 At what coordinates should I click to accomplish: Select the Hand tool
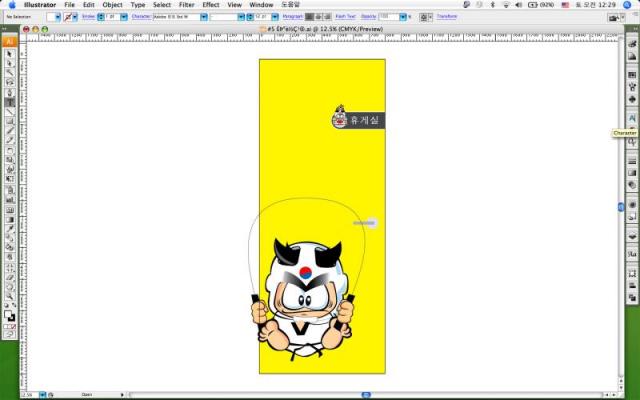[x=10, y=287]
